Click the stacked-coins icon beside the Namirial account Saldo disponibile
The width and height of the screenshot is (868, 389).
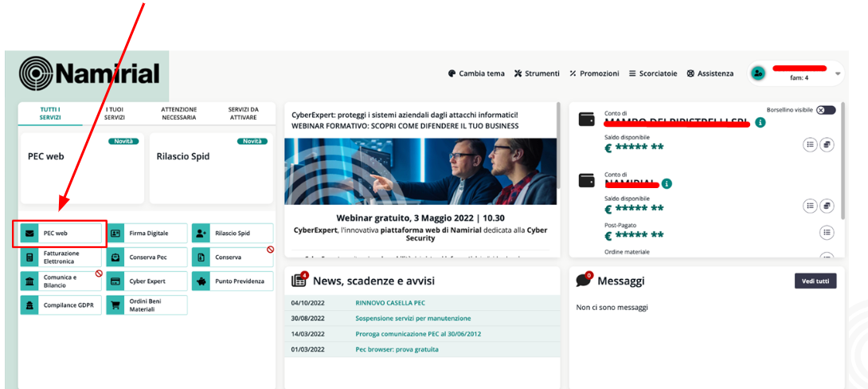coord(827,206)
